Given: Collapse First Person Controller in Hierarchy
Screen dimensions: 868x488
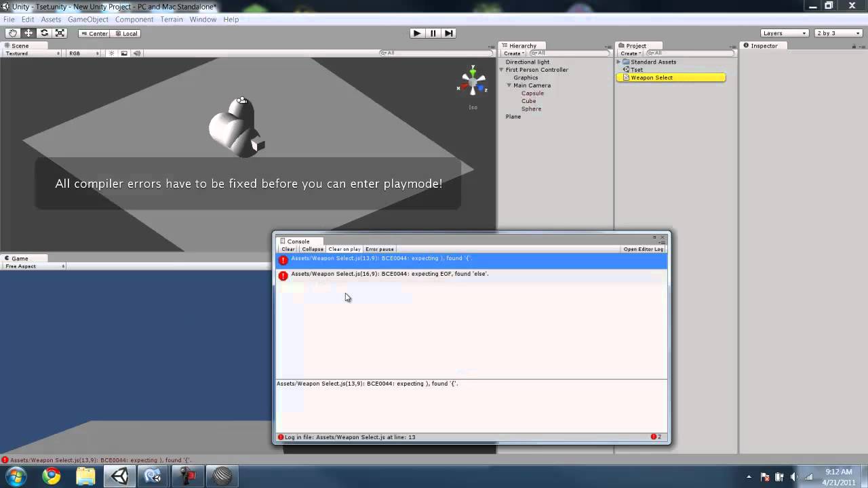Looking at the screenshot, I should tap(502, 70).
